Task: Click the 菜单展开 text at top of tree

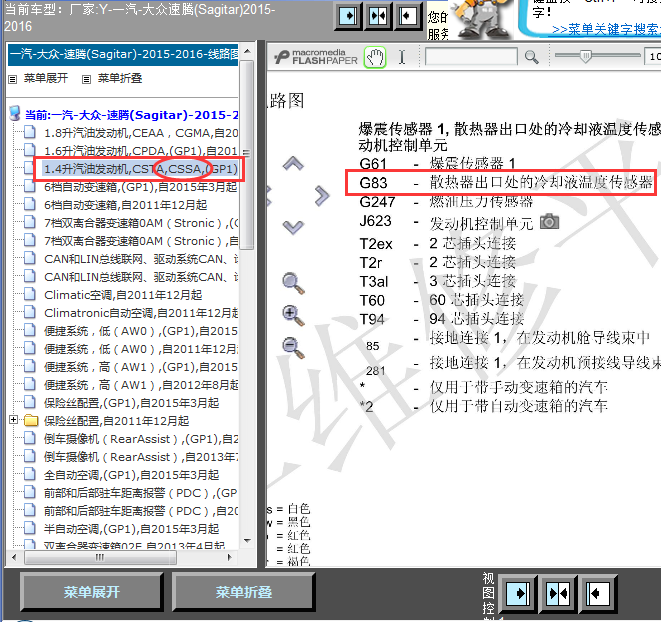Action: pyautogui.click(x=46, y=78)
